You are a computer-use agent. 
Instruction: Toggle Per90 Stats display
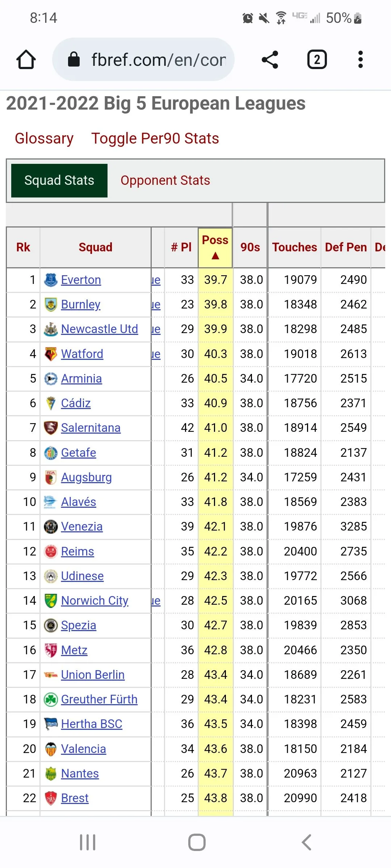(x=155, y=139)
